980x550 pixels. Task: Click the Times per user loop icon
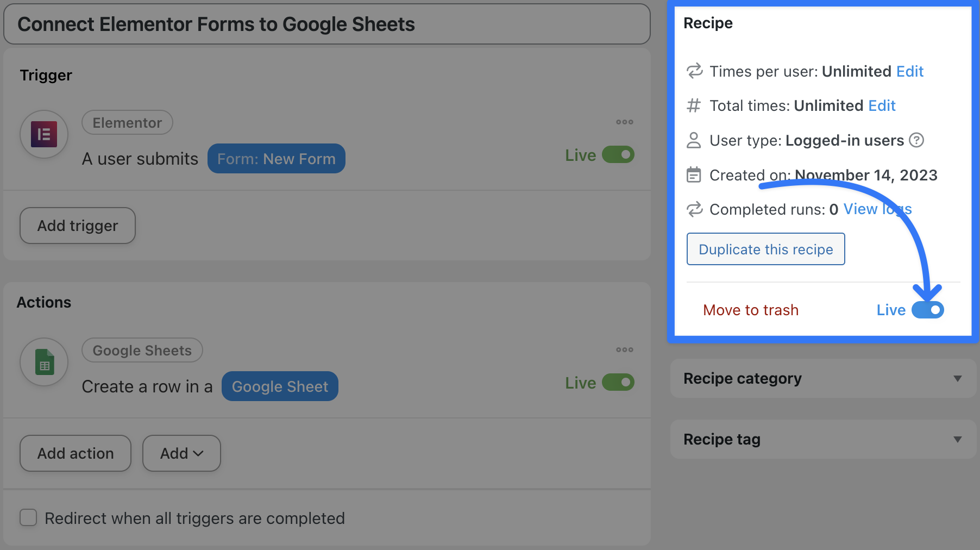click(x=694, y=71)
